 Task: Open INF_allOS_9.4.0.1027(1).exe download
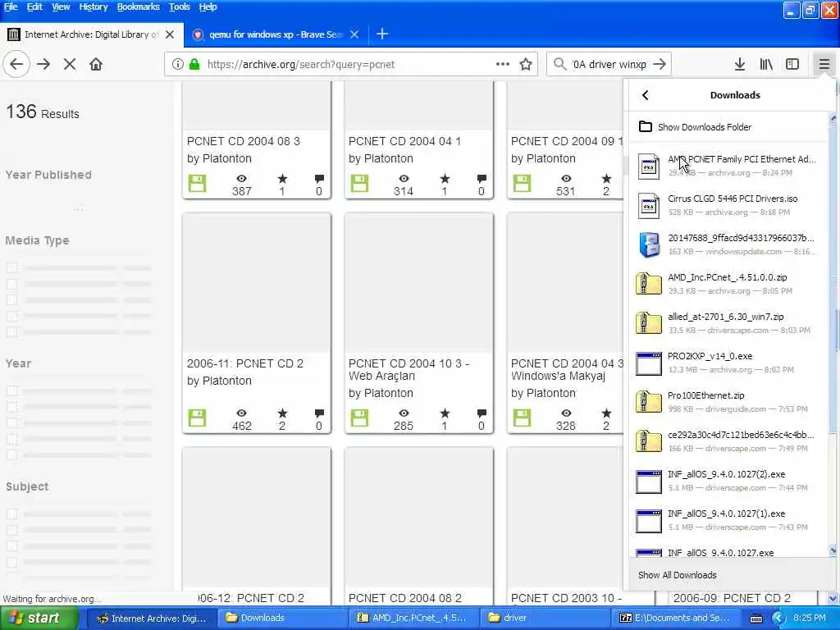728,520
